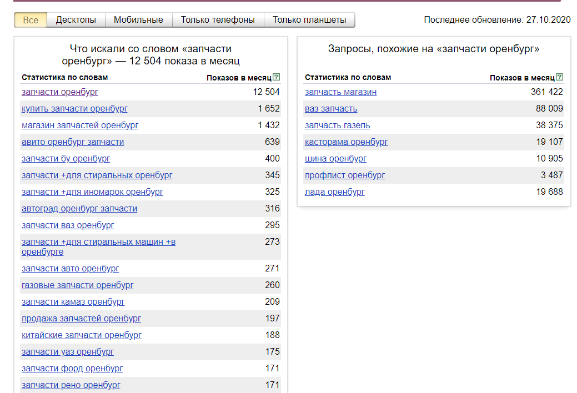Click the value '10 905' impressions
This screenshot has width=577, height=393.
549,159
